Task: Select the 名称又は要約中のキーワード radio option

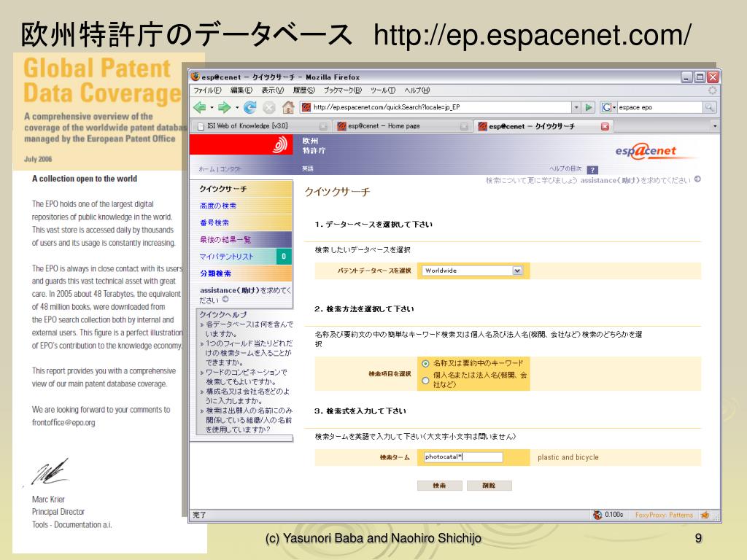Action: 425,363
